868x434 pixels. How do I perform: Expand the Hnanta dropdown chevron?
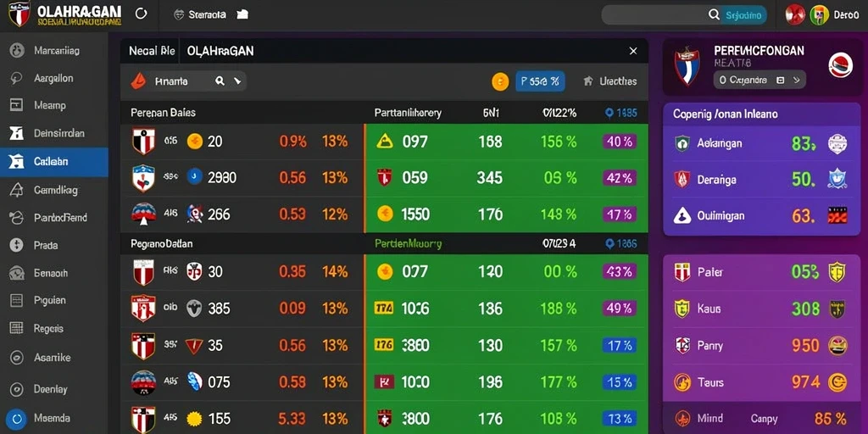237,81
